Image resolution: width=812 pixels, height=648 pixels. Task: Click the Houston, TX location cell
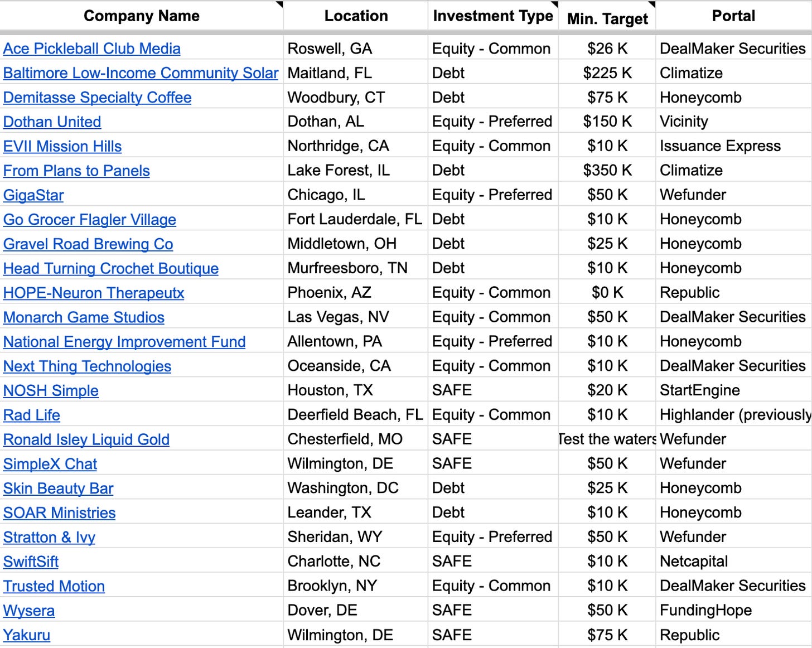[356, 390]
